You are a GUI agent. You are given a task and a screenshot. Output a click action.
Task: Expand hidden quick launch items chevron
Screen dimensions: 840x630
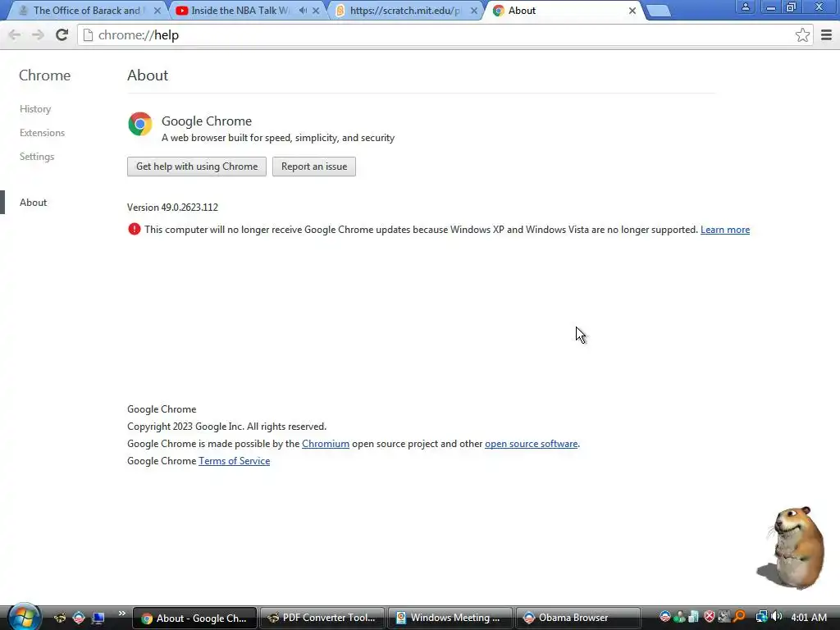(121, 614)
